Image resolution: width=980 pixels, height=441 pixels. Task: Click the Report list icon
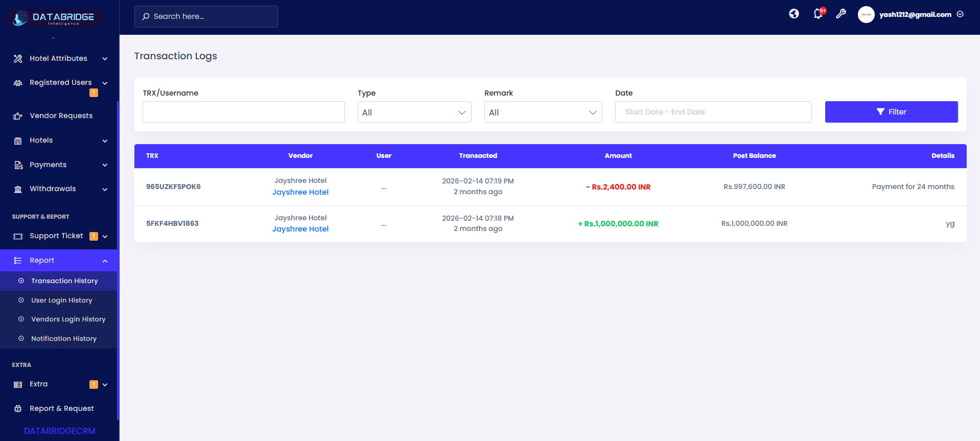[x=18, y=261]
